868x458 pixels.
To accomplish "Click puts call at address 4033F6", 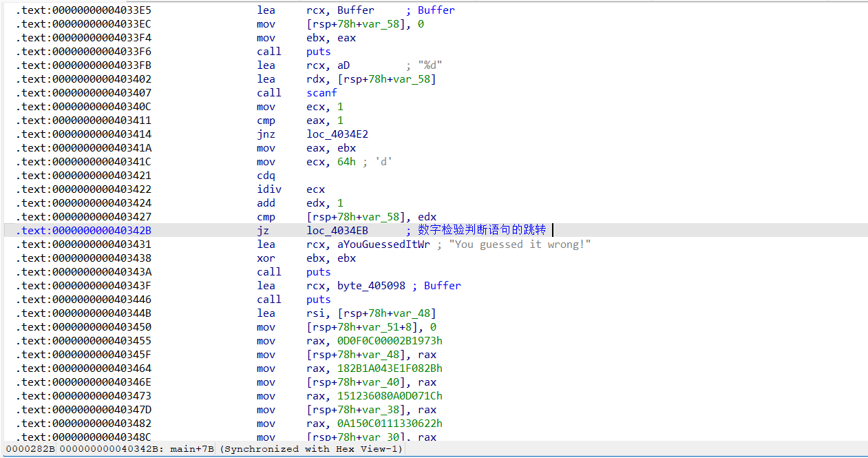I will (x=318, y=52).
